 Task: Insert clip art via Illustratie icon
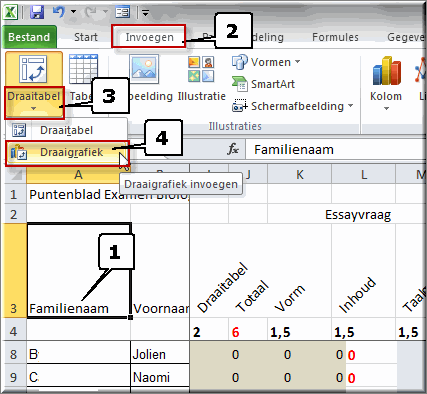click(201, 69)
